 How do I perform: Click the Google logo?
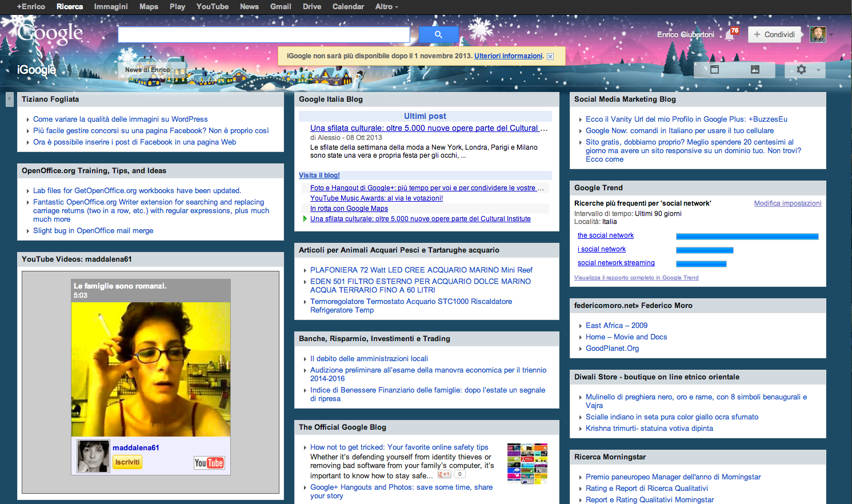click(x=50, y=33)
